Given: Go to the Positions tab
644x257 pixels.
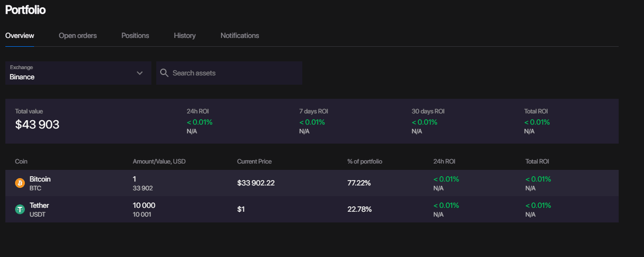Looking at the screenshot, I should pos(135,36).
